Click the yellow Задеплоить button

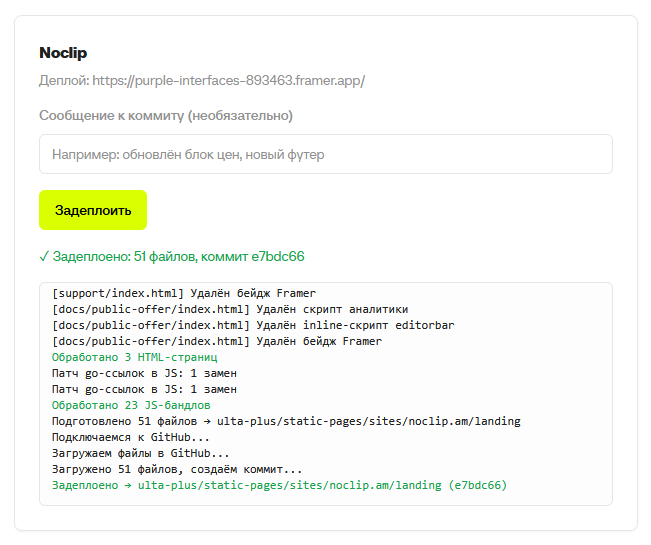93,210
